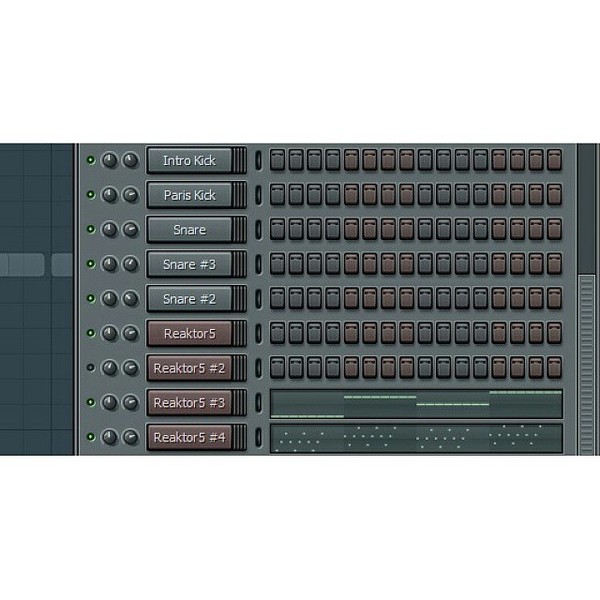Select the Reaktor5 channel selector LED
The height and width of the screenshot is (600, 600).
tap(259, 333)
